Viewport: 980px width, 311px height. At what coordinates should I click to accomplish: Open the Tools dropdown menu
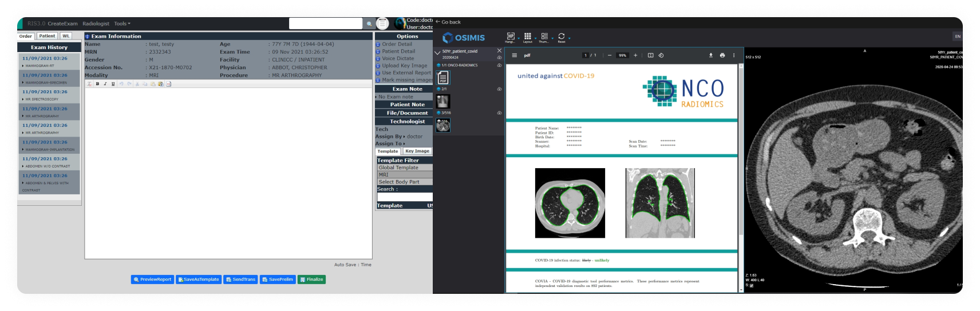[122, 23]
